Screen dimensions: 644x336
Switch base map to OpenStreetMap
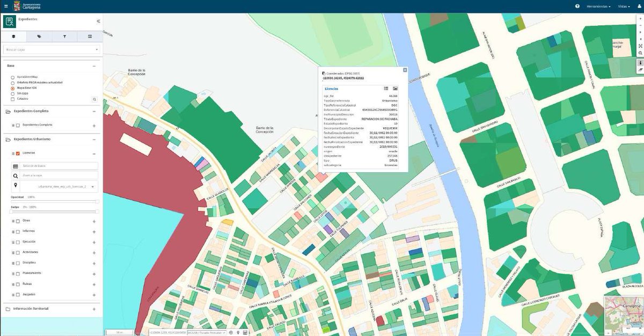tap(13, 77)
